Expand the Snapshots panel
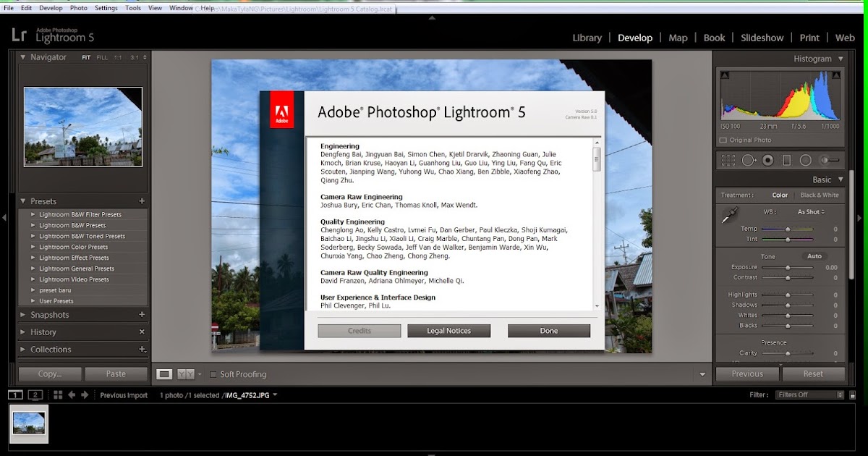The image size is (868, 456). click(22, 315)
